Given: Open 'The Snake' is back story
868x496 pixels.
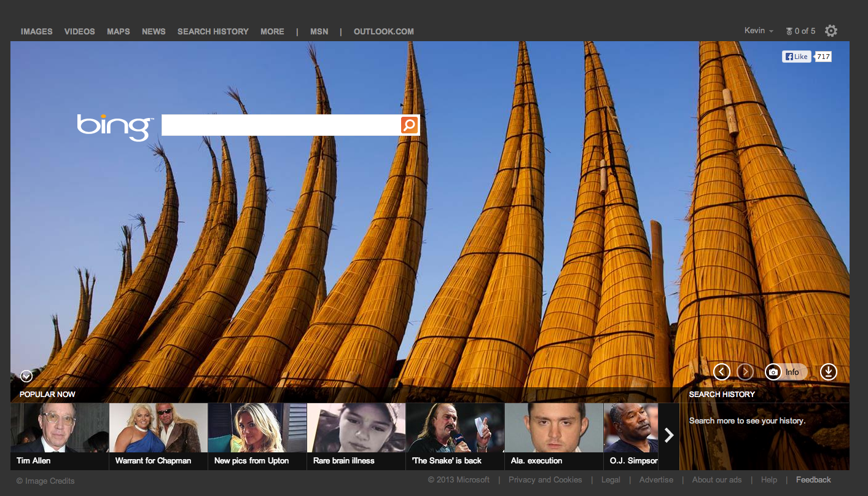Looking at the screenshot, I should [x=455, y=436].
